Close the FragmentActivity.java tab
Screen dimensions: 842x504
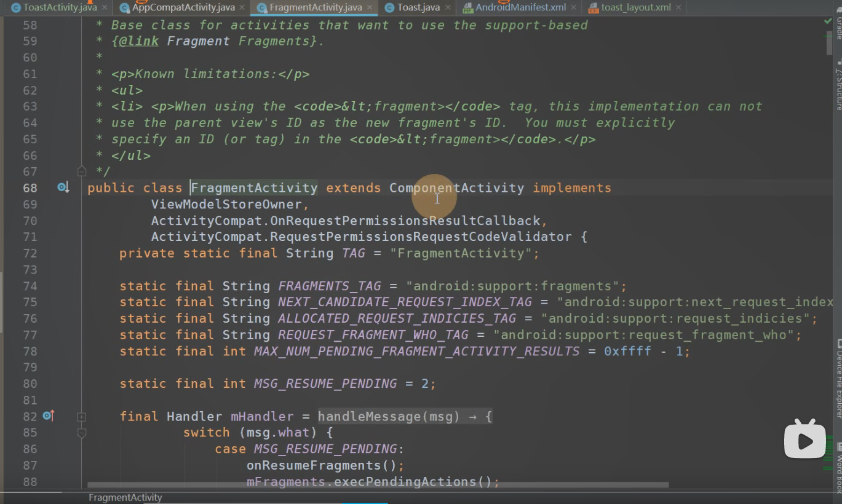(370, 7)
